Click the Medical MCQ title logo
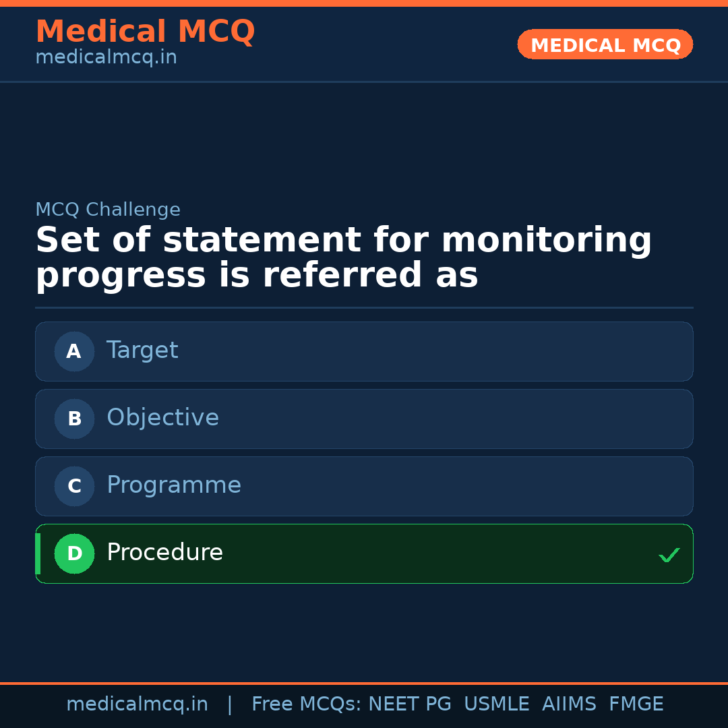Viewport: 728px width, 728px height. pos(145,32)
